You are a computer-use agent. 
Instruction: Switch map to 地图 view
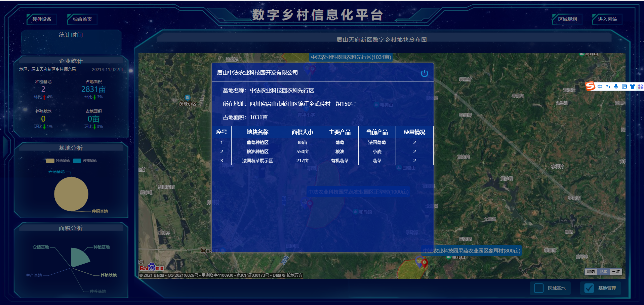point(591,272)
